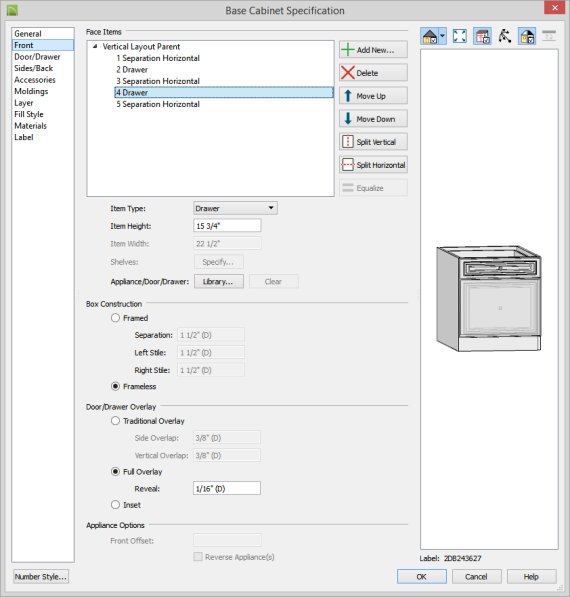The width and height of the screenshot is (570, 597).
Task: Click the Fill Window zoom icon
Action: click(x=460, y=36)
